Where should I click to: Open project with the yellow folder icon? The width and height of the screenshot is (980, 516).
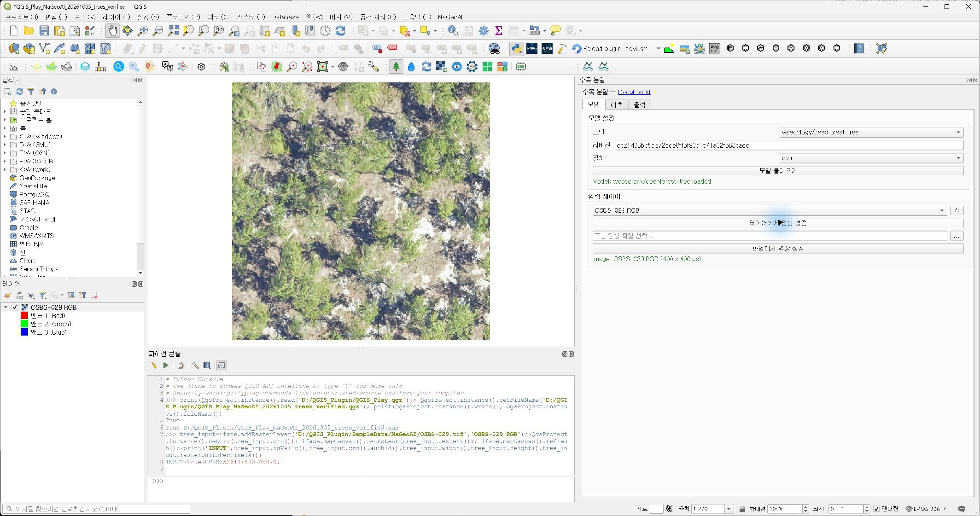29,31
